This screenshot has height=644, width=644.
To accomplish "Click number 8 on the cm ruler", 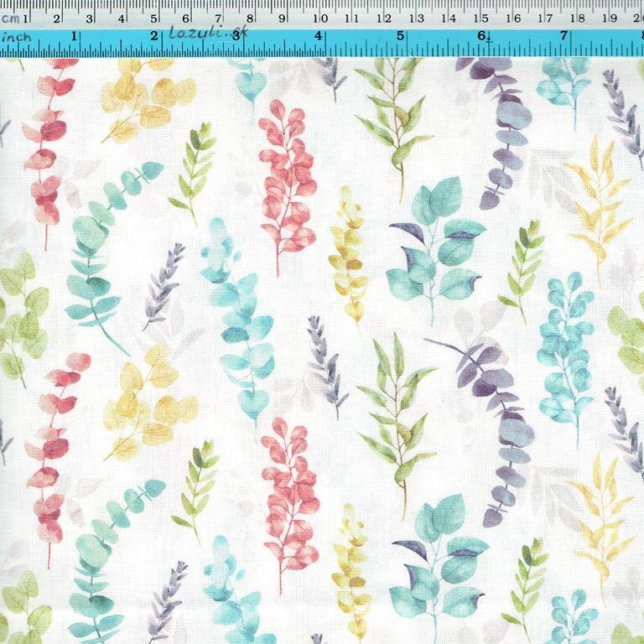I will pyautogui.click(x=250, y=18).
